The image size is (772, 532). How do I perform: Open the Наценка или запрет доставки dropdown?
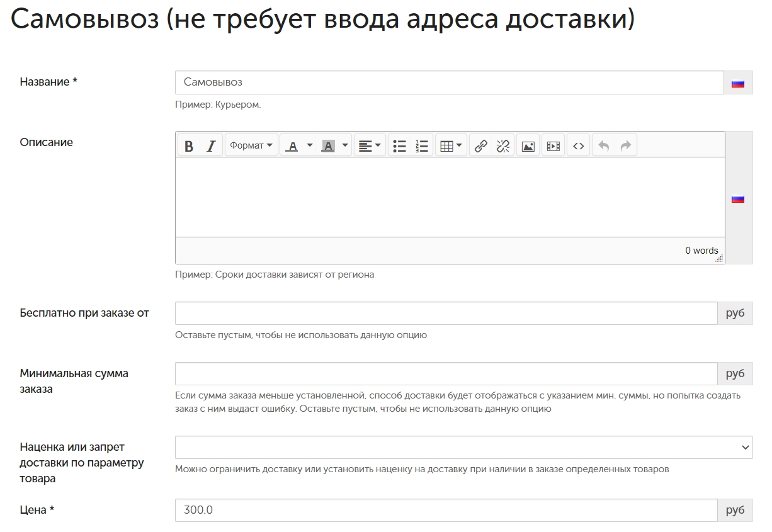pos(464,447)
